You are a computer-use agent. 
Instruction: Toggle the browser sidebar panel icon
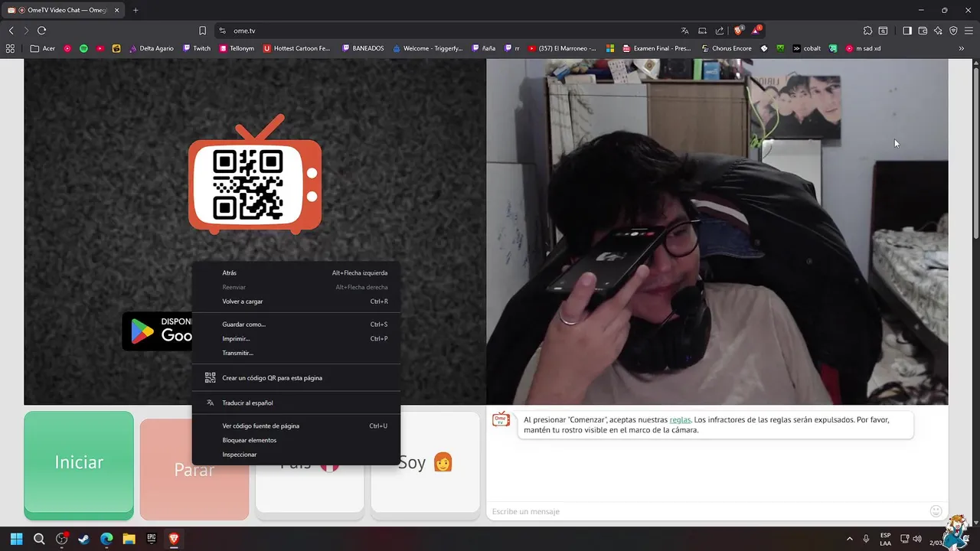coord(907,31)
